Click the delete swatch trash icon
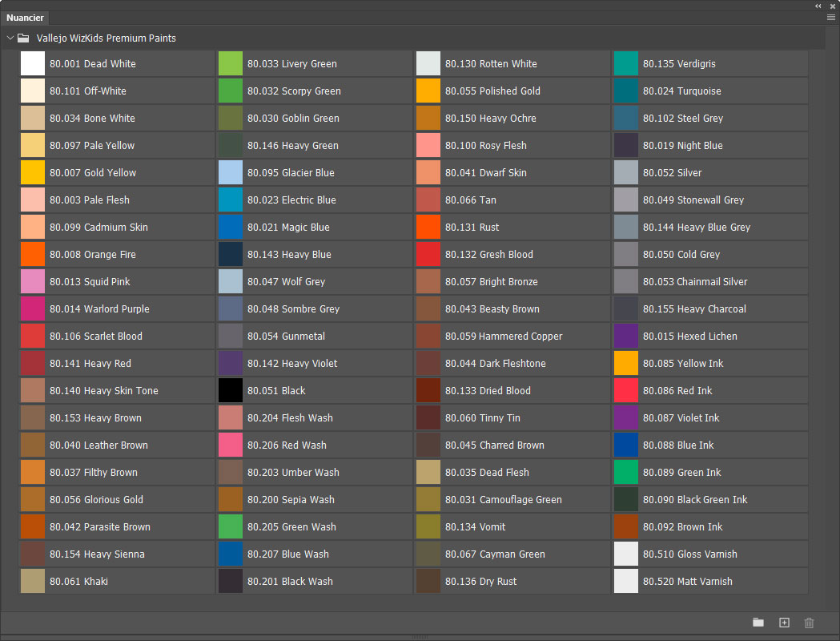This screenshot has width=840, height=641. (x=809, y=623)
